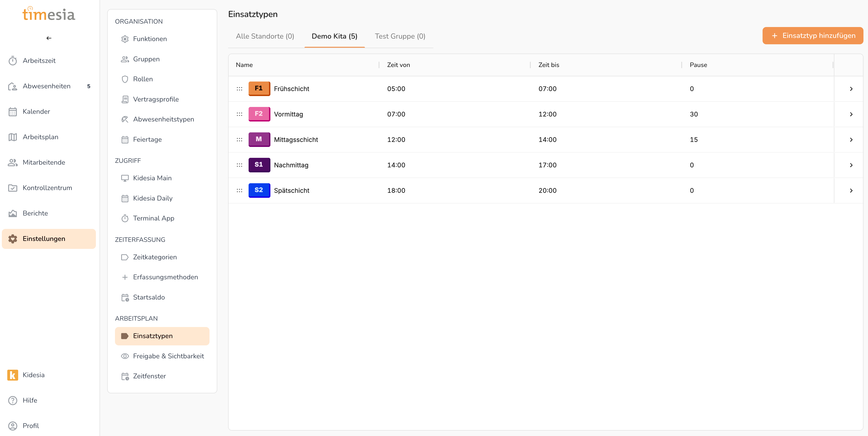Switch to Alle Standorte tab
The width and height of the screenshot is (868, 436).
click(265, 36)
